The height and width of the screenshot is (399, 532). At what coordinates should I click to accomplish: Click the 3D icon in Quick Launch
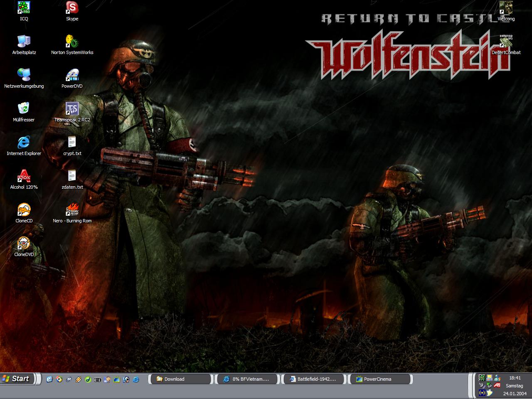[98, 379]
